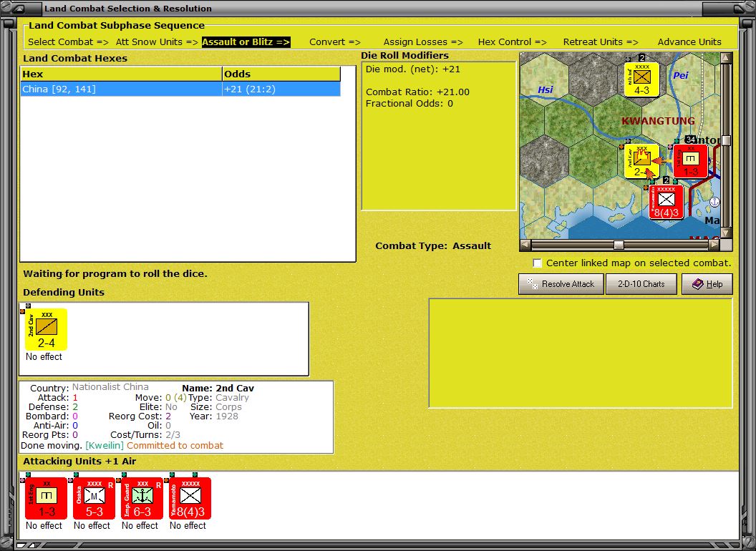
Task: Click the minimap vertical scrollbar thumb
Action: (726, 140)
